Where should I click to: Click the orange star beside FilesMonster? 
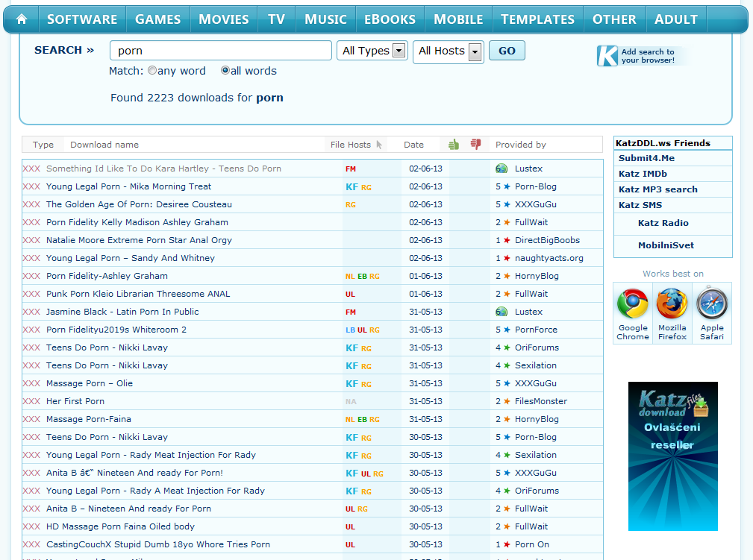coord(507,401)
